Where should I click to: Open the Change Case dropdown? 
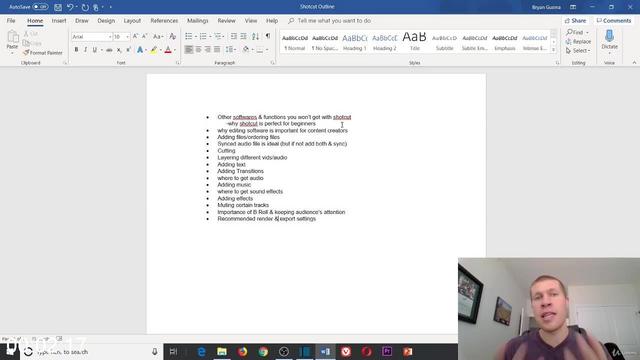pos(158,37)
